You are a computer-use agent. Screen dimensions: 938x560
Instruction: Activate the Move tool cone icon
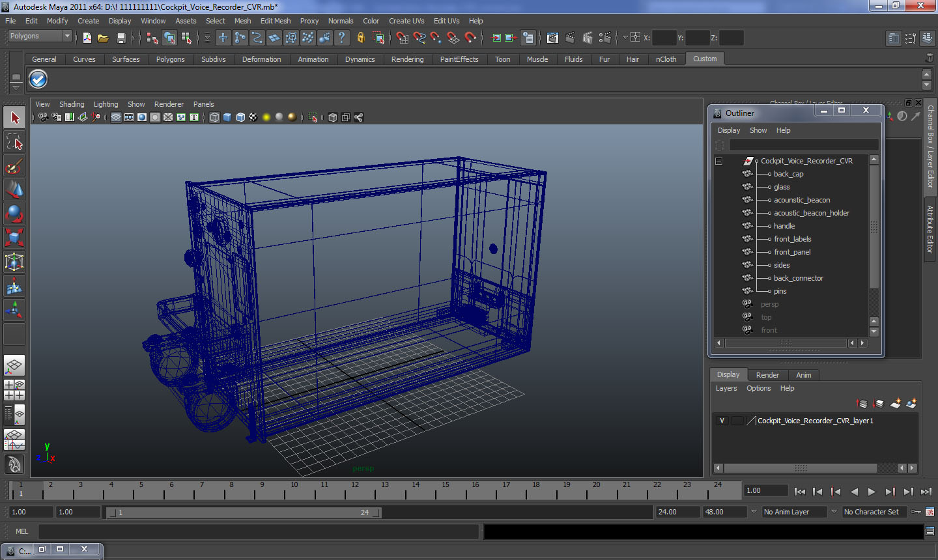pos(14,190)
